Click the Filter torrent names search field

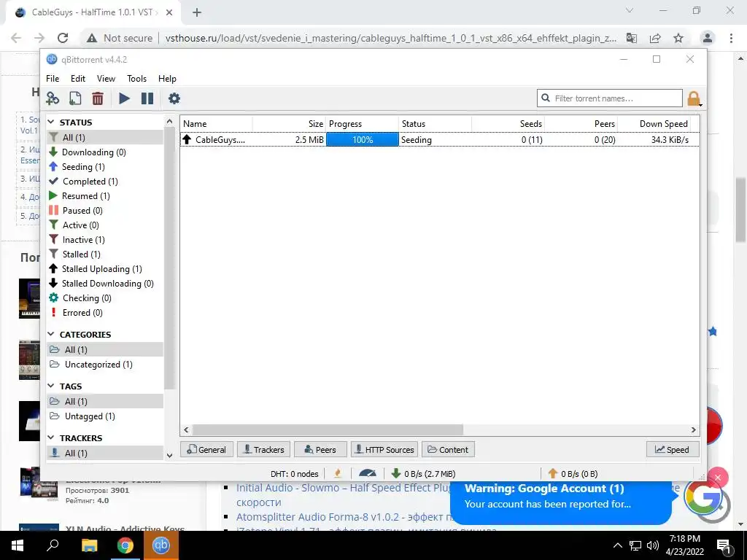(x=609, y=98)
